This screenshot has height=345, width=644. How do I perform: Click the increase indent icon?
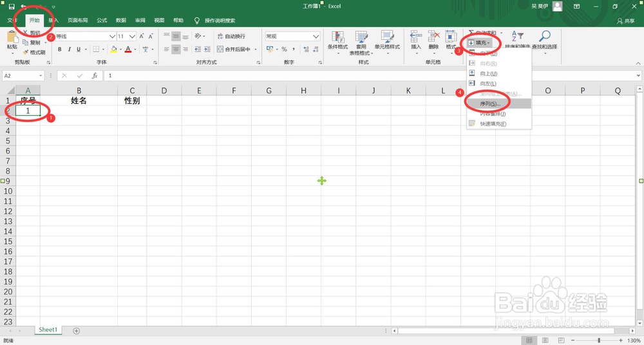click(207, 50)
